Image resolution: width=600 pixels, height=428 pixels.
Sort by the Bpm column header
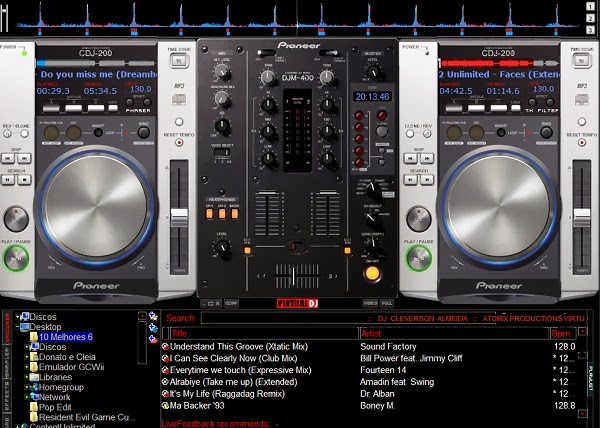(x=563, y=334)
